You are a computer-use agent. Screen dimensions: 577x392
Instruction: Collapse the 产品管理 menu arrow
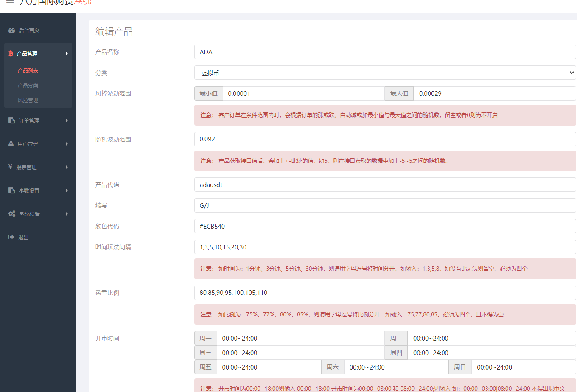[x=67, y=53]
